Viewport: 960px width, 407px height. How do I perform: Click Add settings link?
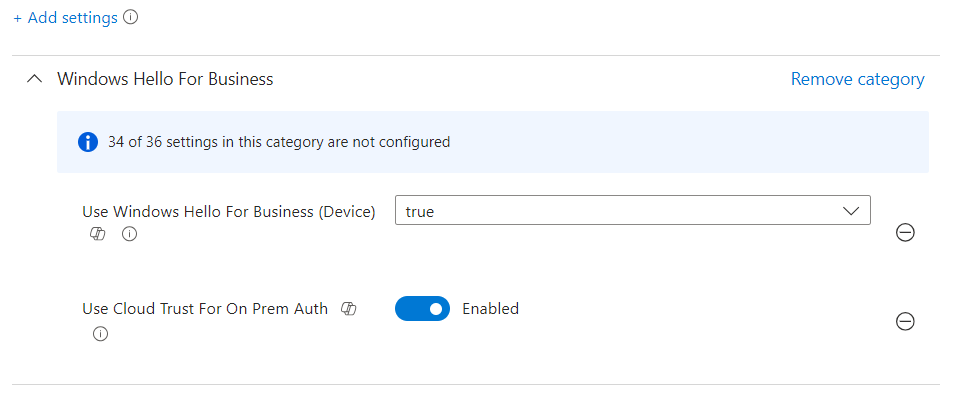point(66,18)
